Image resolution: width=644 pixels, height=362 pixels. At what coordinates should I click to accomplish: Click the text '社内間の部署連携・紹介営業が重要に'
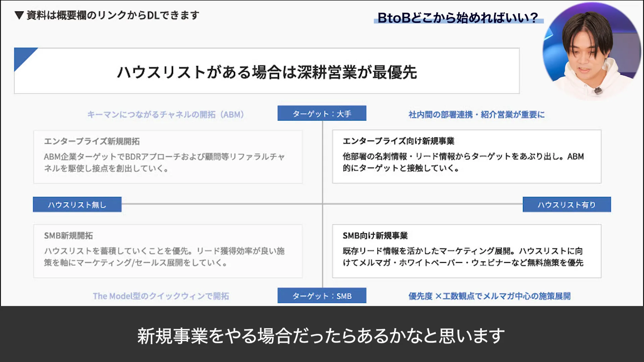pyautogui.click(x=476, y=115)
